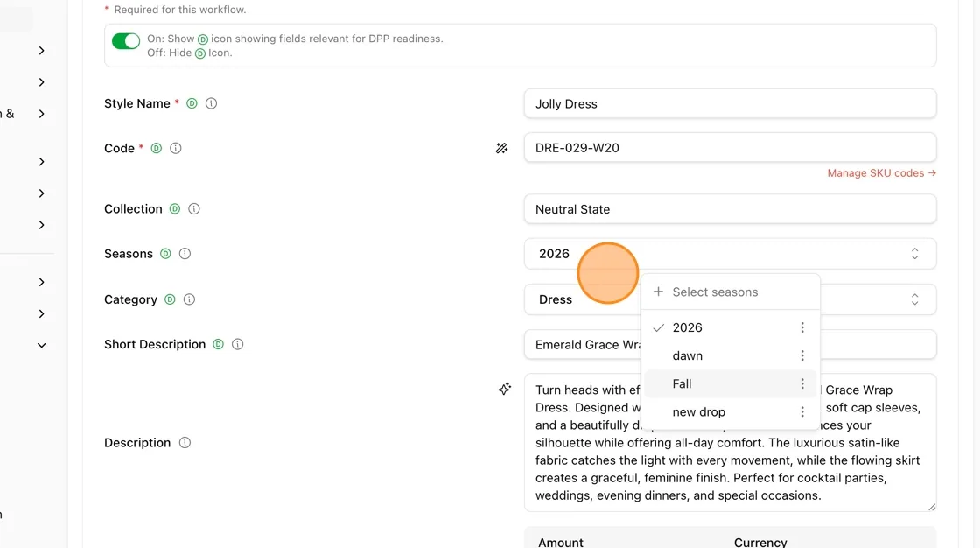Click the Short Description input field
The width and height of the screenshot is (980, 548).
click(x=730, y=345)
